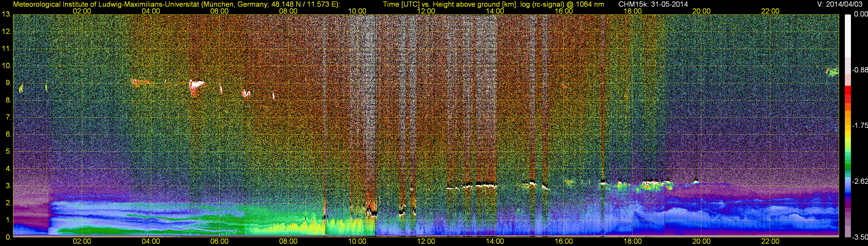Click the 14:00 label on the top time axis
The image size is (868, 246).
point(495,11)
